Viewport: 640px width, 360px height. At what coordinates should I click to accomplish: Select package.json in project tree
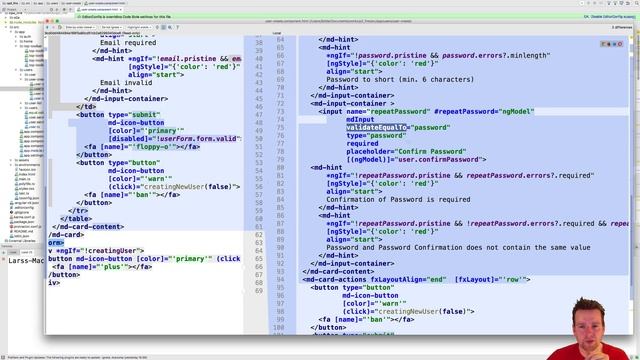pyautogui.click(x=22, y=222)
